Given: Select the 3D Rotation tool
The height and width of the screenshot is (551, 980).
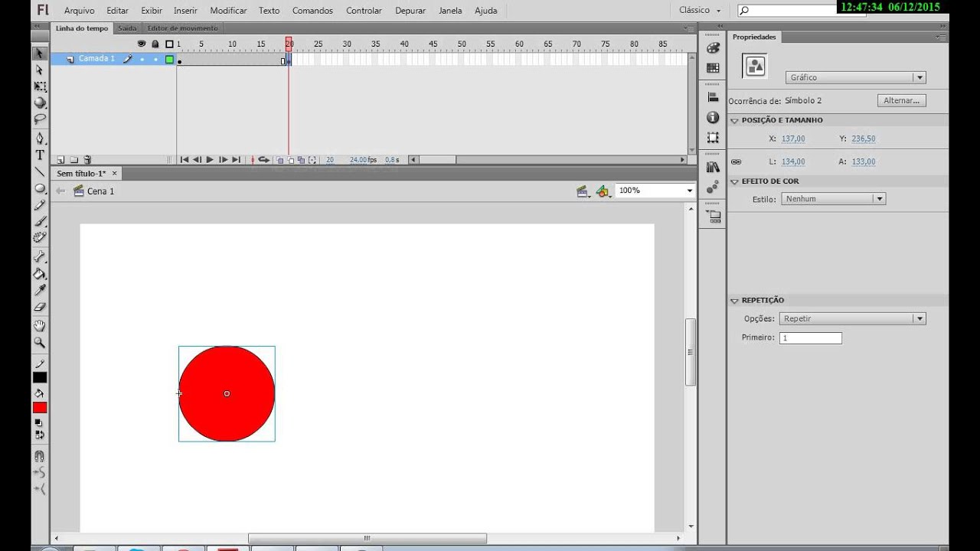Looking at the screenshot, I should [x=40, y=103].
